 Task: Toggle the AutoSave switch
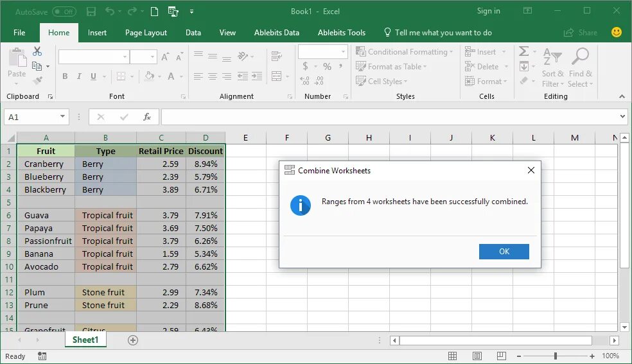[x=64, y=12]
